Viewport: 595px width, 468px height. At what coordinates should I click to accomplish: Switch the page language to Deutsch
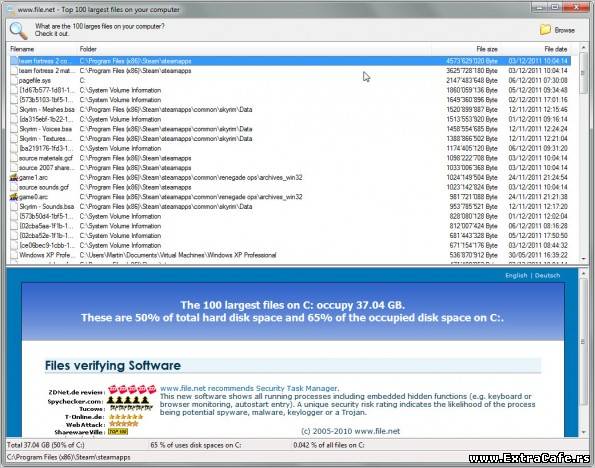point(547,276)
